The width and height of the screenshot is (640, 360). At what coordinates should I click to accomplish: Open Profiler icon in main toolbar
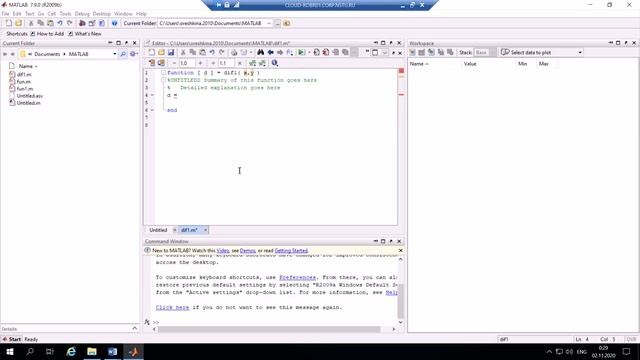[102, 23]
